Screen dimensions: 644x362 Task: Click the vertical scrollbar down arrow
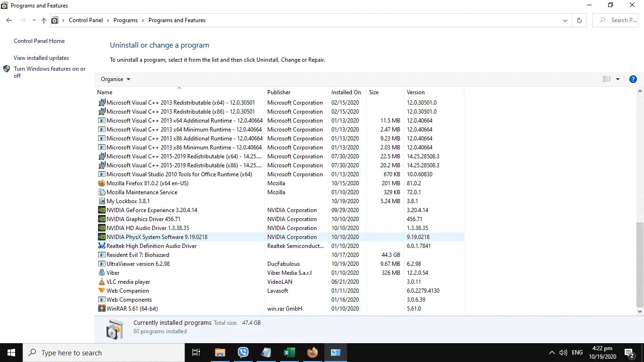point(640,312)
